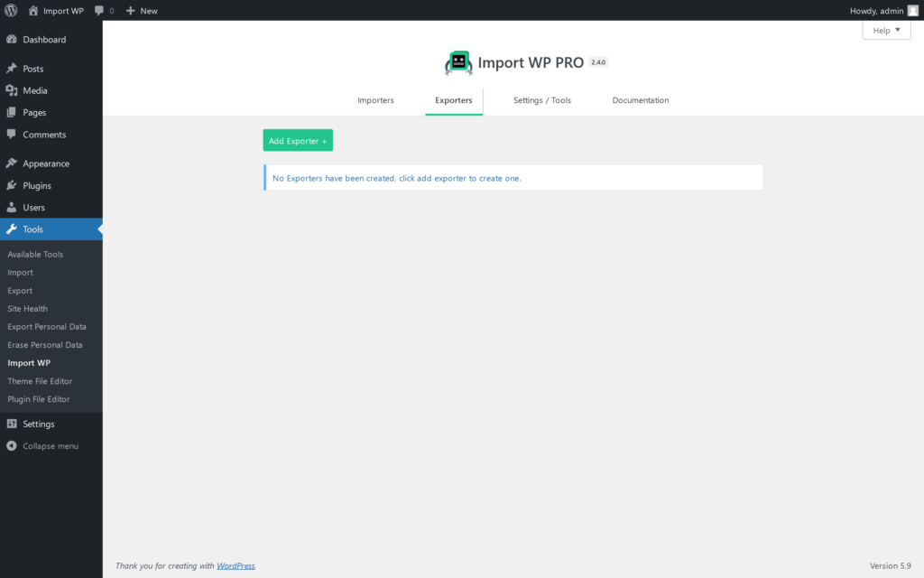Open the Plugins plug icon
Screen dimensions: 924x578
click(12, 185)
